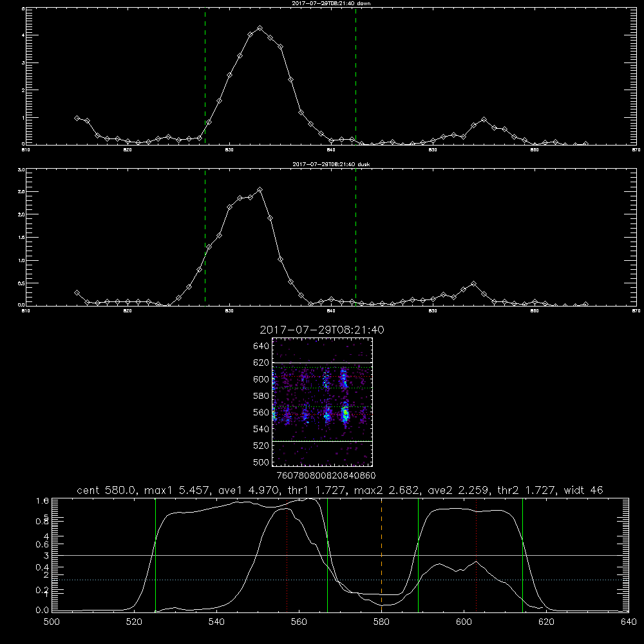Screen dimensions: 644x644
Task: Click the red dotted peak marker near 603
Action: [x=477, y=554]
